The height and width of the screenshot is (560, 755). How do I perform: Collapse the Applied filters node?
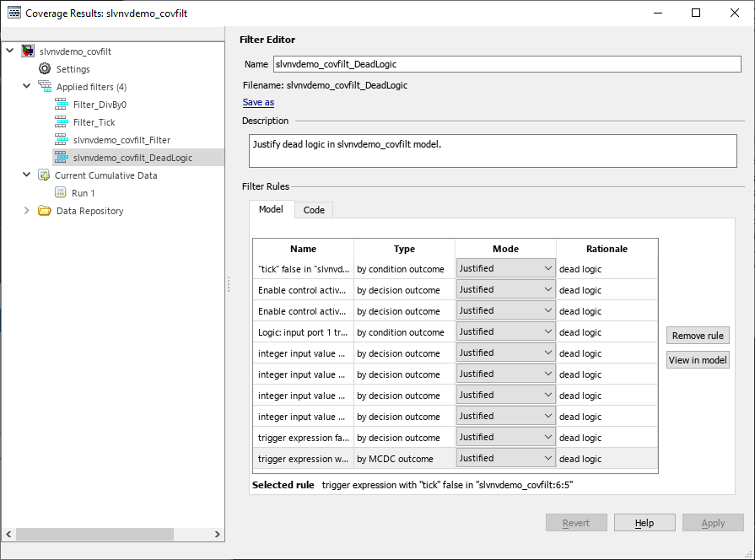(26, 86)
